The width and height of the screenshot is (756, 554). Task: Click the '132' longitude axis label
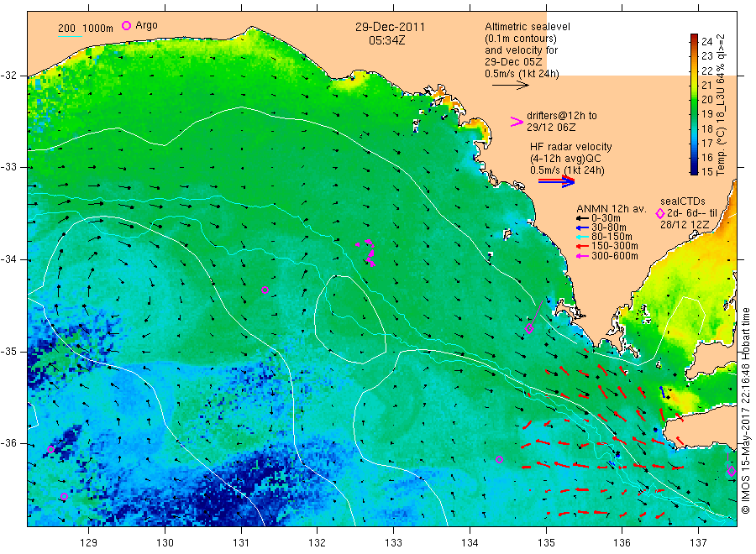tap(318, 543)
